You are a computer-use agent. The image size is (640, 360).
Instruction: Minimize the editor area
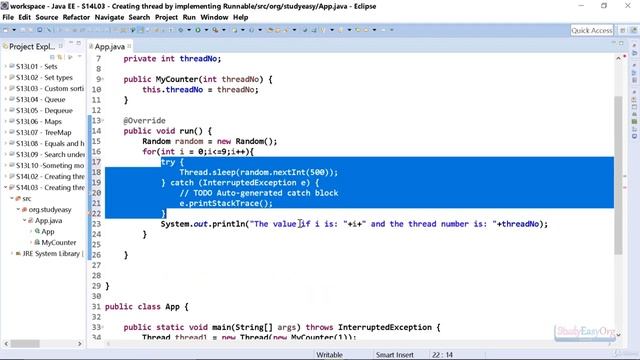(x=613, y=43)
